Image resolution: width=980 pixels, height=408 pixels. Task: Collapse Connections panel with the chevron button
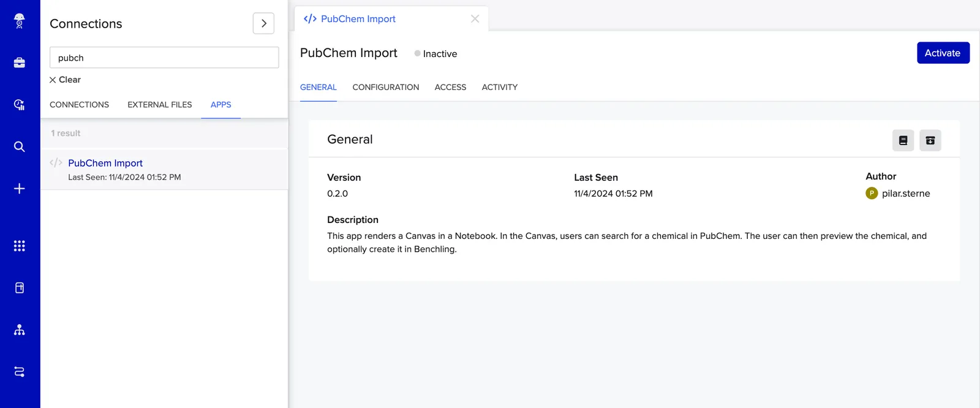(263, 23)
